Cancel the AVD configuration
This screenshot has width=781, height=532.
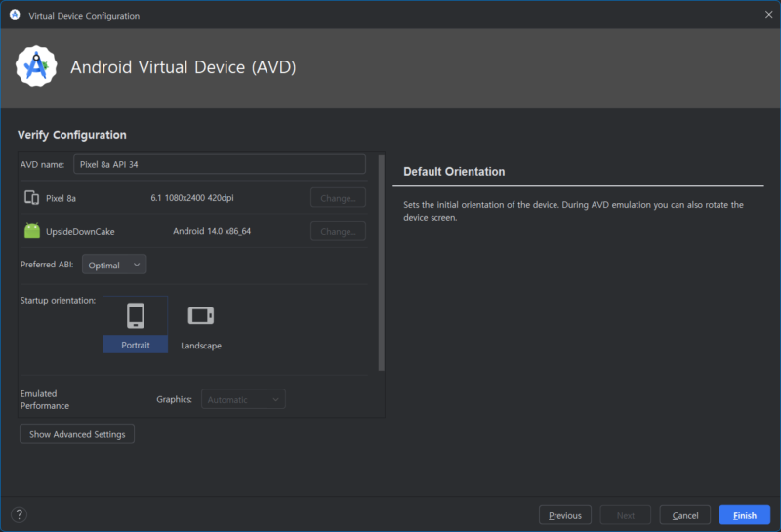(685, 515)
